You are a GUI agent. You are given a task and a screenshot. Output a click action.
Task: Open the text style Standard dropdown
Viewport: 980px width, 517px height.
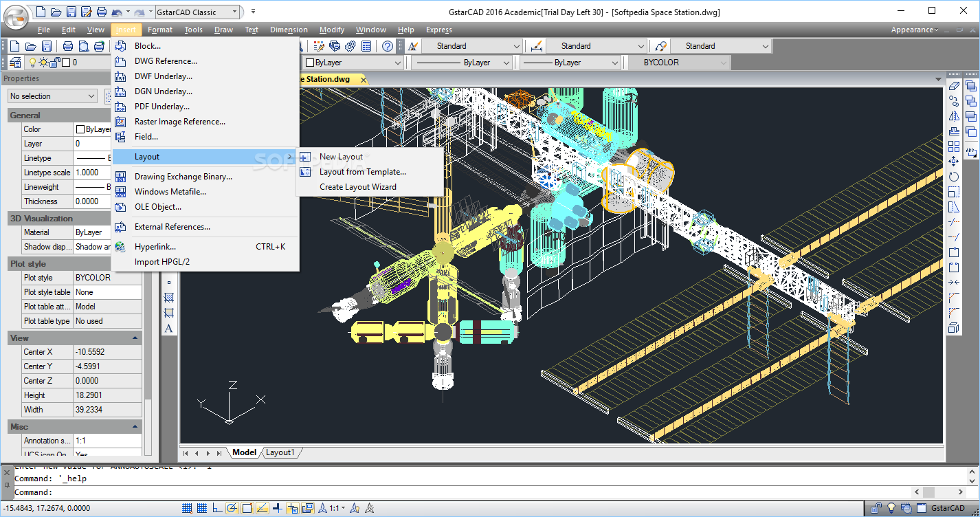pyautogui.click(x=471, y=46)
